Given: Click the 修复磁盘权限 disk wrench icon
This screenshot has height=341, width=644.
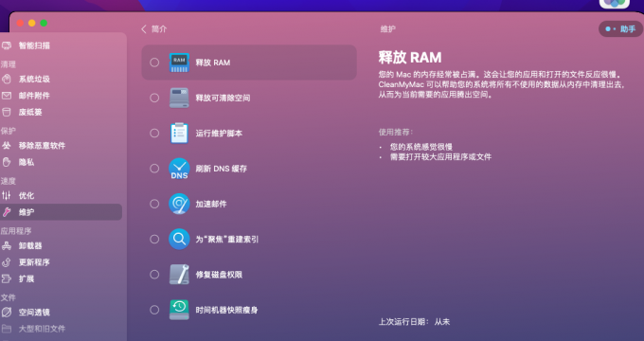Looking at the screenshot, I should point(179,275).
